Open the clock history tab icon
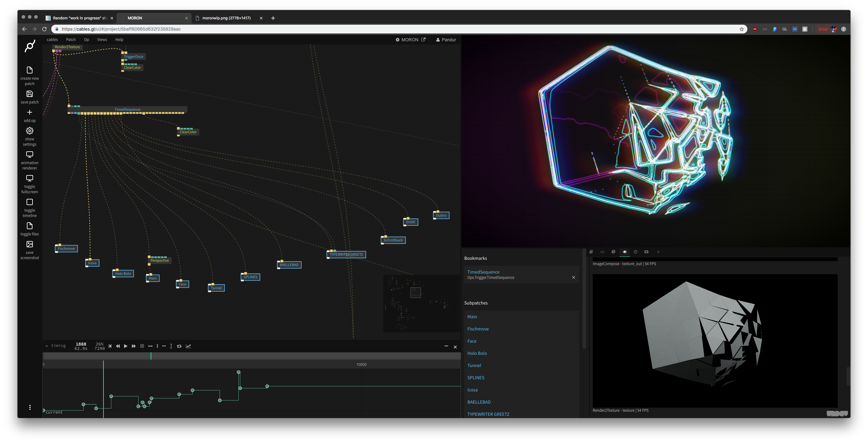The image size is (868, 443). tap(636, 252)
